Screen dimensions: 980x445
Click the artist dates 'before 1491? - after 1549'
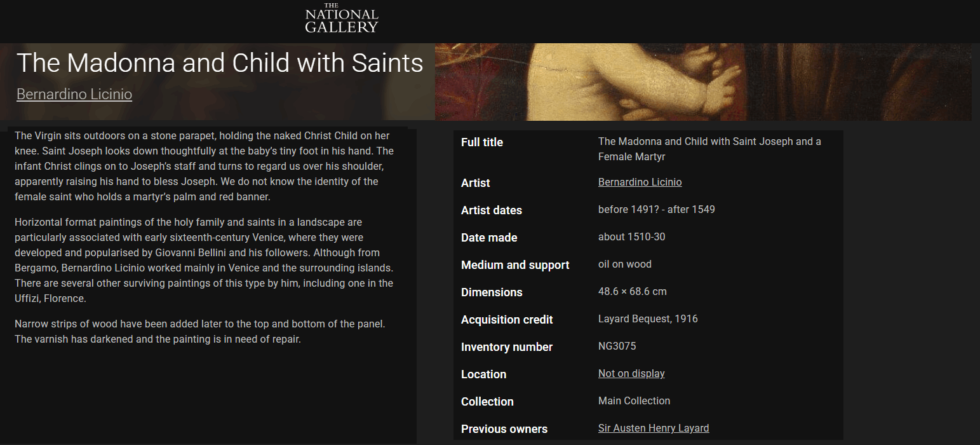[x=656, y=210]
